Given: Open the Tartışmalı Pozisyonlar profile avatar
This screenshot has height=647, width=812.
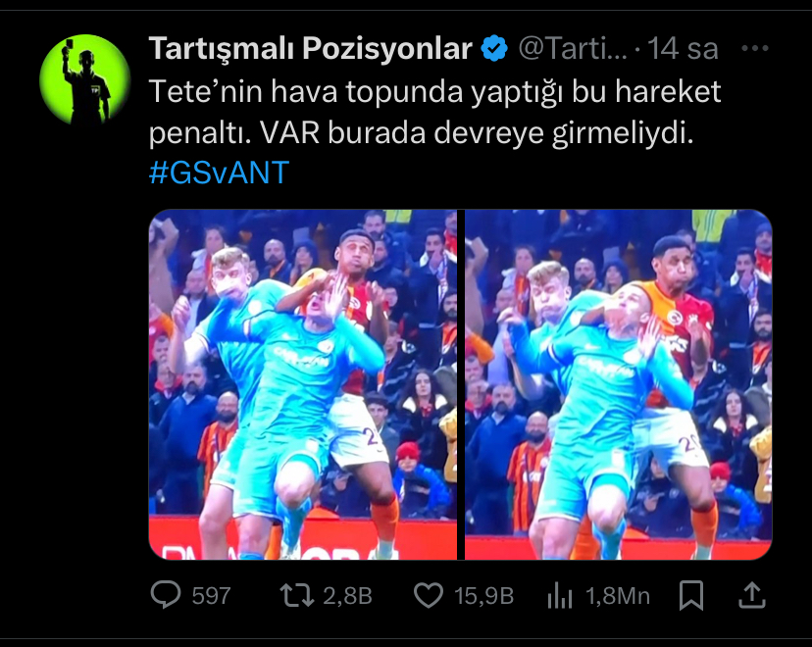Looking at the screenshot, I should [x=85, y=79].
